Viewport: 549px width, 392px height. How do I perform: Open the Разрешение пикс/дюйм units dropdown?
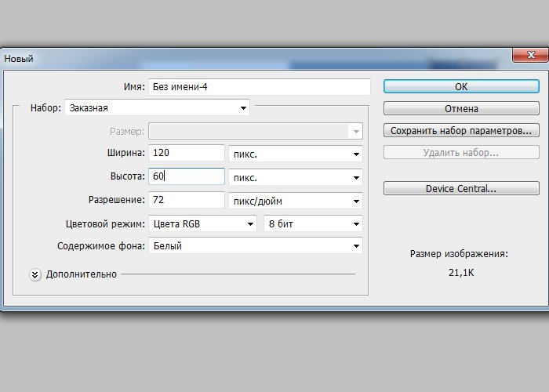point(295,201)
